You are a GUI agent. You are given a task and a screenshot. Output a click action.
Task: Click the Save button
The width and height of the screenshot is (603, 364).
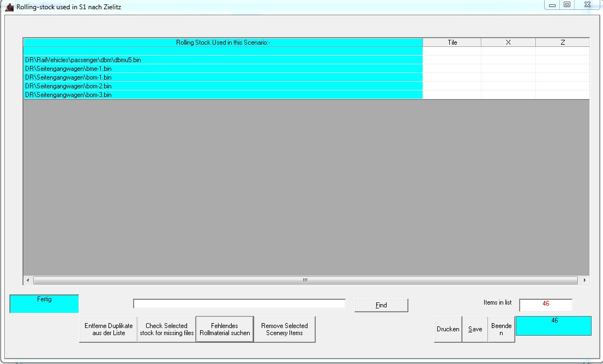tap(475, 329)
